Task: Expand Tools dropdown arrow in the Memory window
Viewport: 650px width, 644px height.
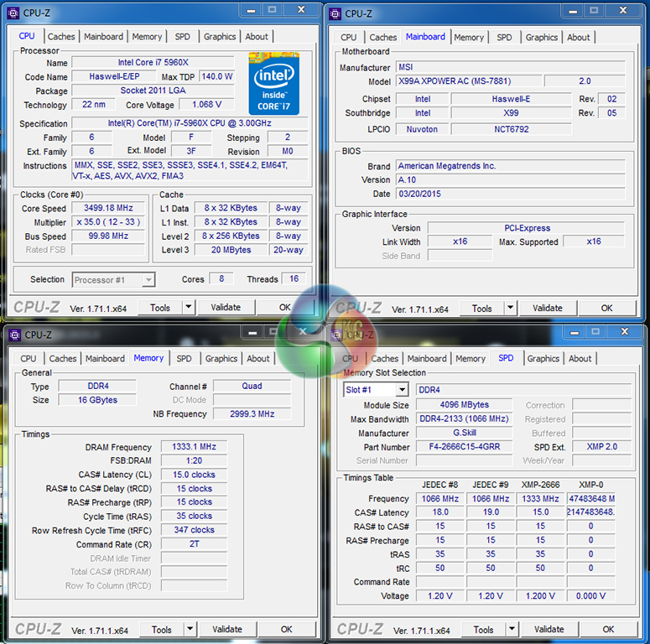Action: 190,629
